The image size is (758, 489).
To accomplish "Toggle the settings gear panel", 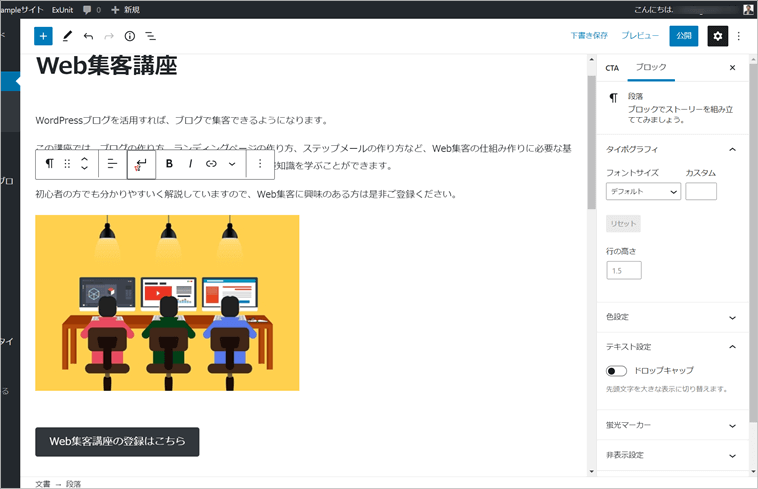I will tap(716, 36).
